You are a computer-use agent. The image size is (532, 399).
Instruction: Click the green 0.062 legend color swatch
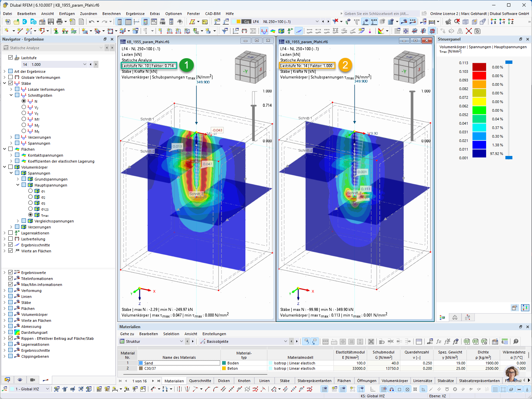coord(479,110)
